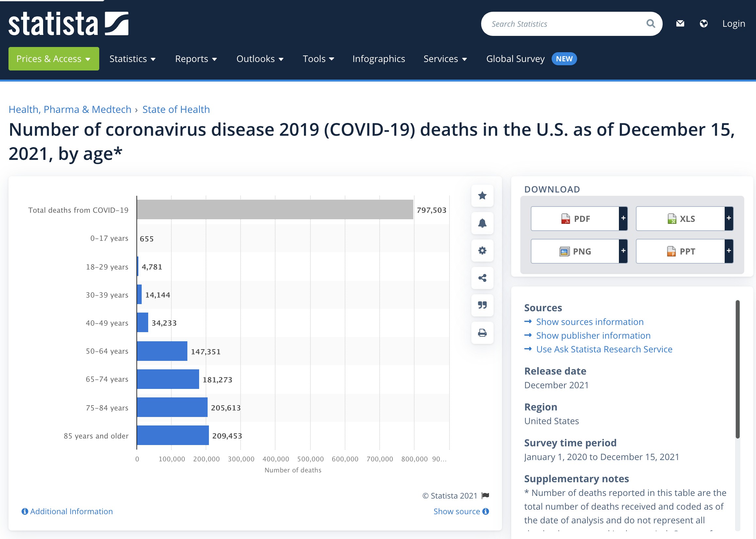This screenshot has height=539, width=756.
Task: Download the chart as XLS
Action: point(680,218)
